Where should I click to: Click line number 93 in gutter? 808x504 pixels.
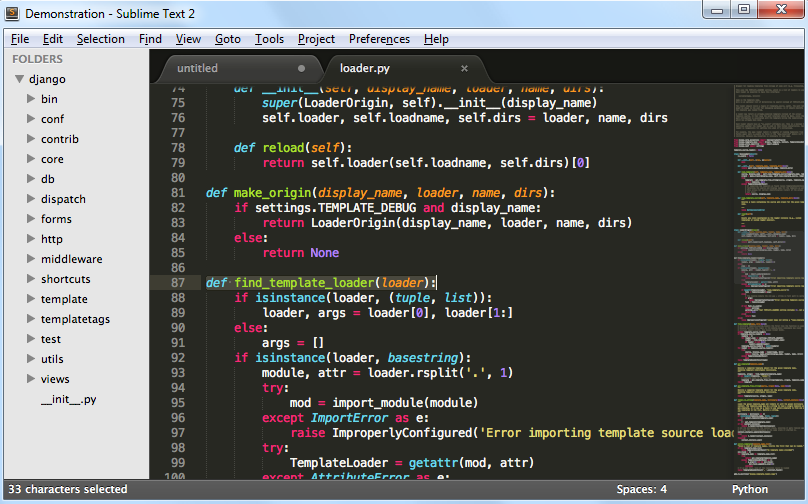click(x=178, y=372)
